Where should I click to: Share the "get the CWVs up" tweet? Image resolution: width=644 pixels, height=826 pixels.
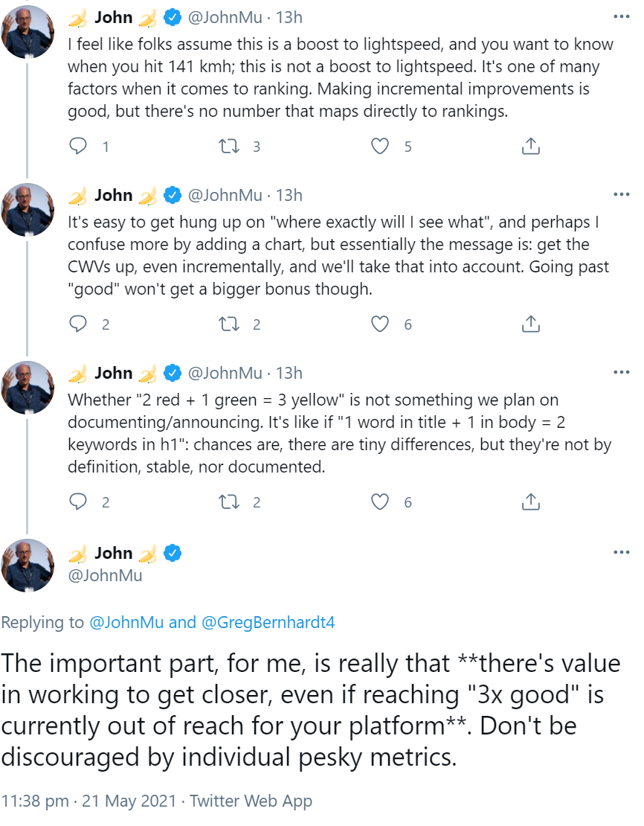530,324
